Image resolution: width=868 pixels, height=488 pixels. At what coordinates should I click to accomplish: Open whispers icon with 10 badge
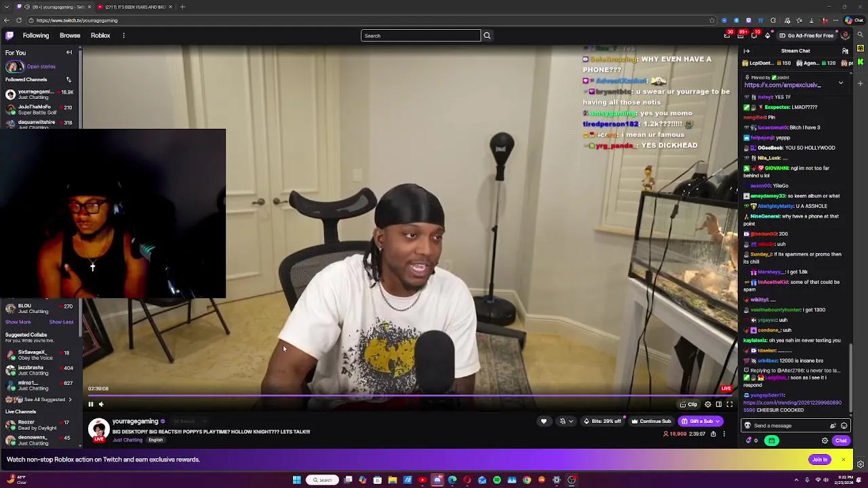pyautogui.click(x=754, y=35)
